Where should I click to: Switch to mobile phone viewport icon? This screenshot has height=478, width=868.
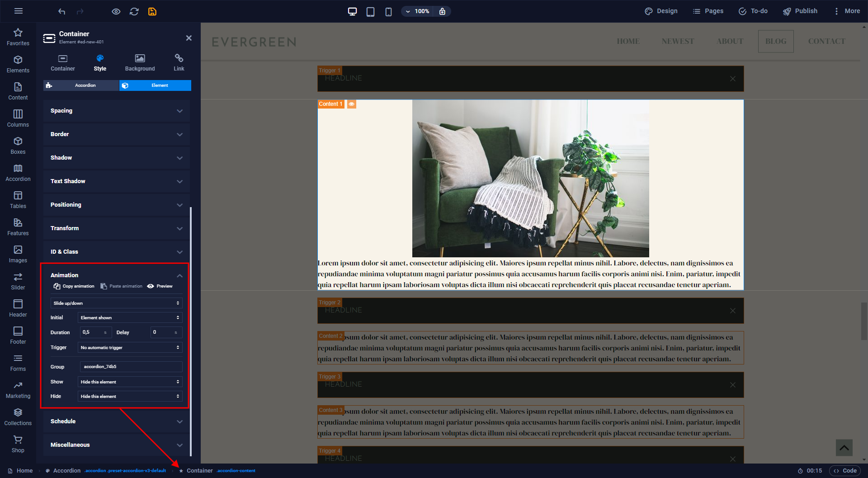click(388, 11)
